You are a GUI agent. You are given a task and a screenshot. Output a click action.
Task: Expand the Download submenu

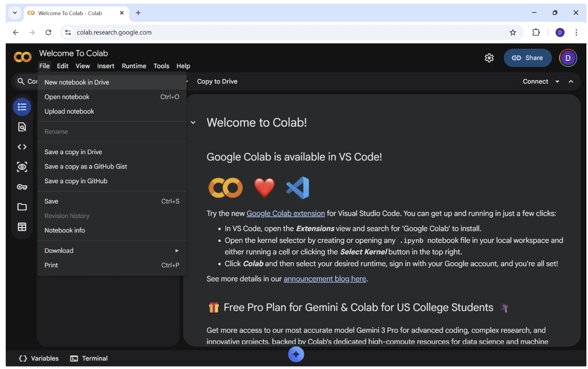[112, 251]
